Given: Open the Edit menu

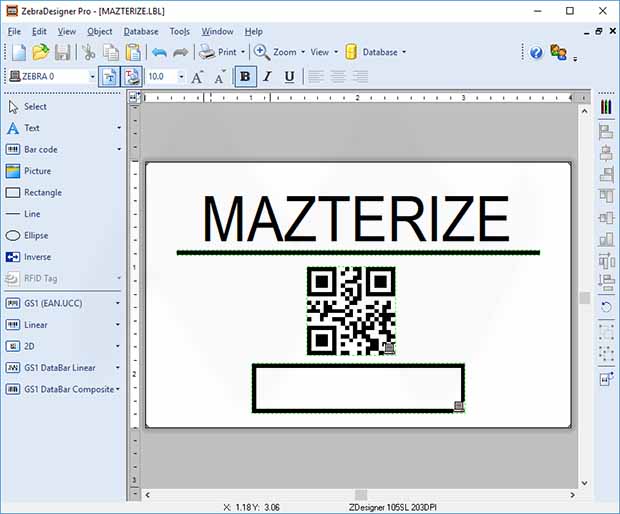Looking at the screenshot, I should (39, 32).
